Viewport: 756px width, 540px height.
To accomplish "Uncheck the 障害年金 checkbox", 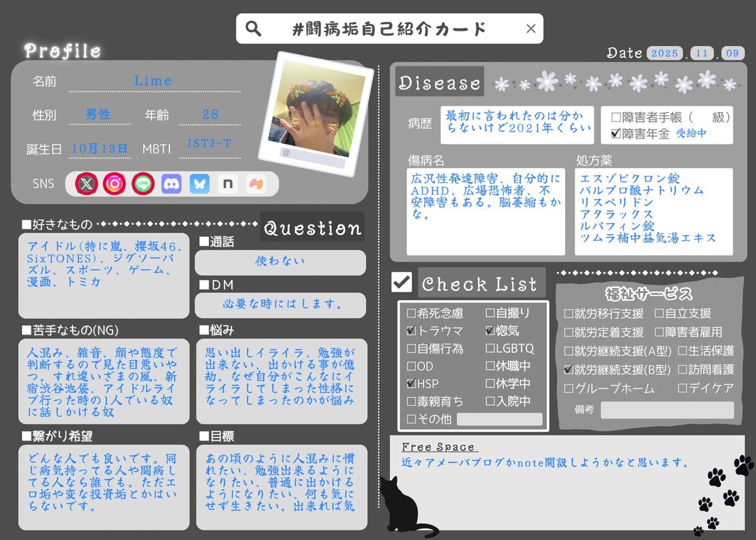I will point(616,134).
